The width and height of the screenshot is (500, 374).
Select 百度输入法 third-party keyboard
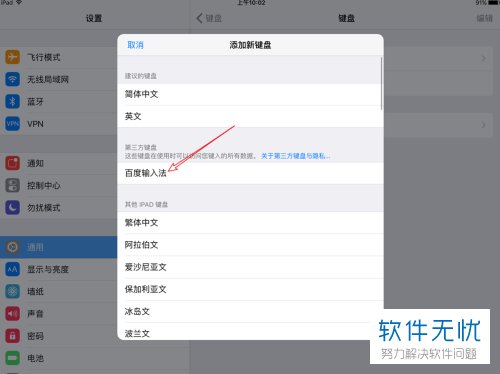tap(250, 173)
